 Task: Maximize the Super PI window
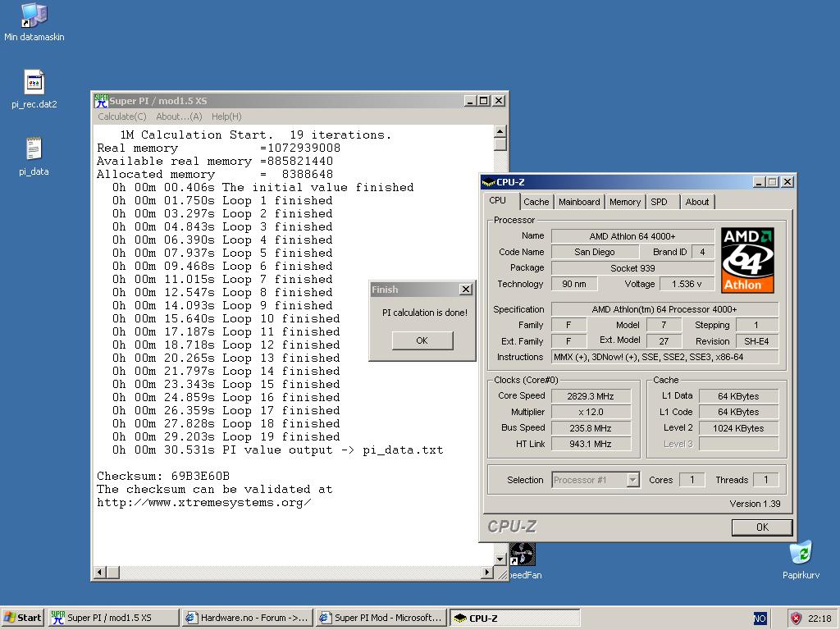(484, 101)
